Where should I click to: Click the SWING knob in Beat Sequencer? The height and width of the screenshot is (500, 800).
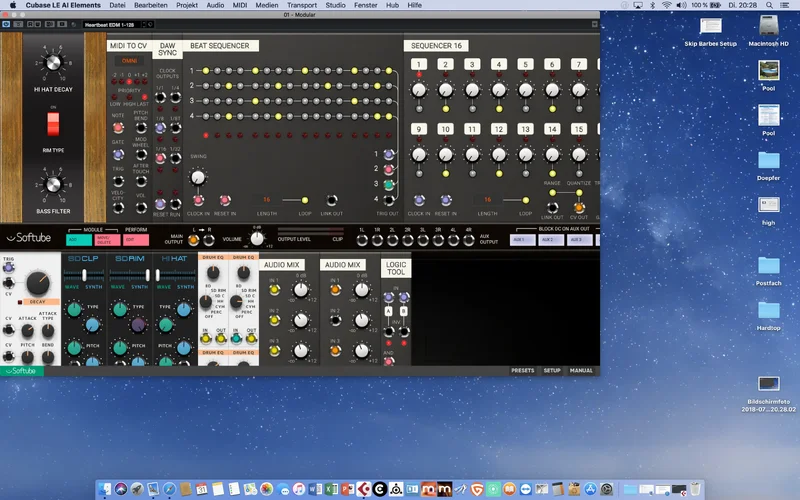click(198, 177)
